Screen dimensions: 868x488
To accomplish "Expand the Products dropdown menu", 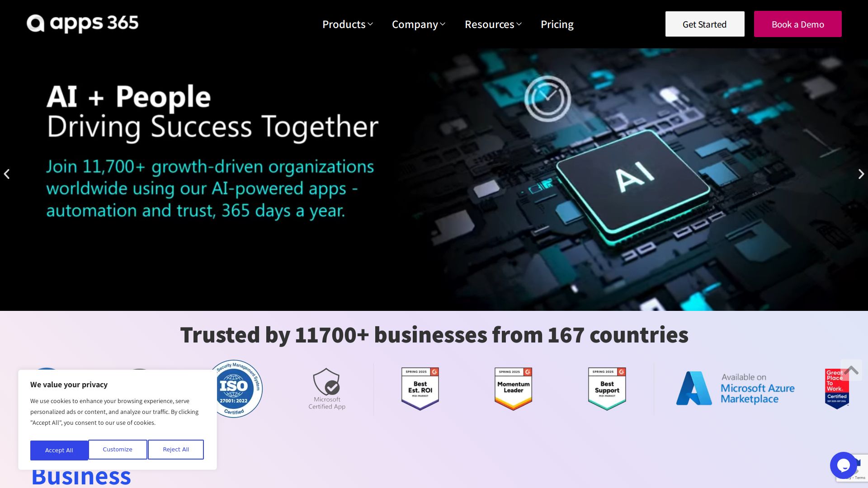I will point(348,24).
